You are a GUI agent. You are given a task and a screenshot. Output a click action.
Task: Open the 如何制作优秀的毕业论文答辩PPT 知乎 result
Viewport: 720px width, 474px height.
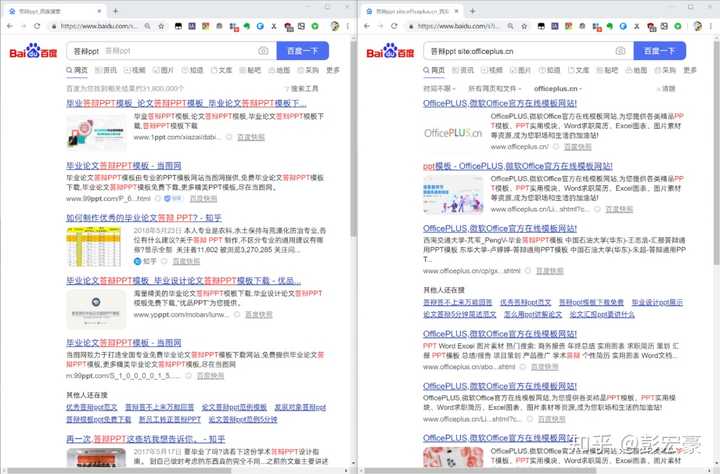click(144, 218)
